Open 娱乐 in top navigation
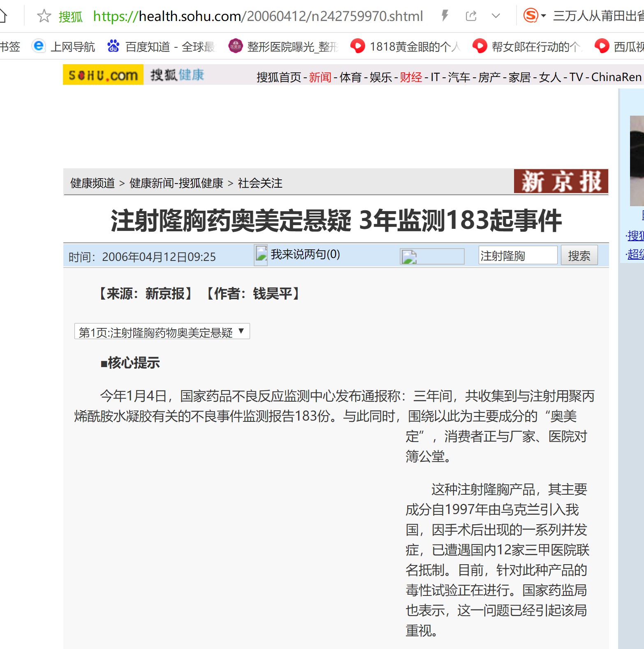Image resolution: width=644 pixels, height=649 pixels. click(381, 77)
